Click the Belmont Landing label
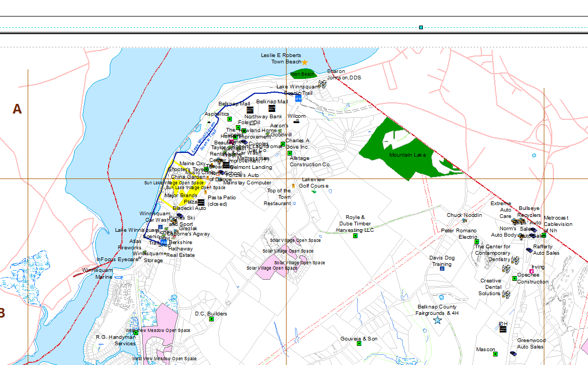 (x=251, y=167)
